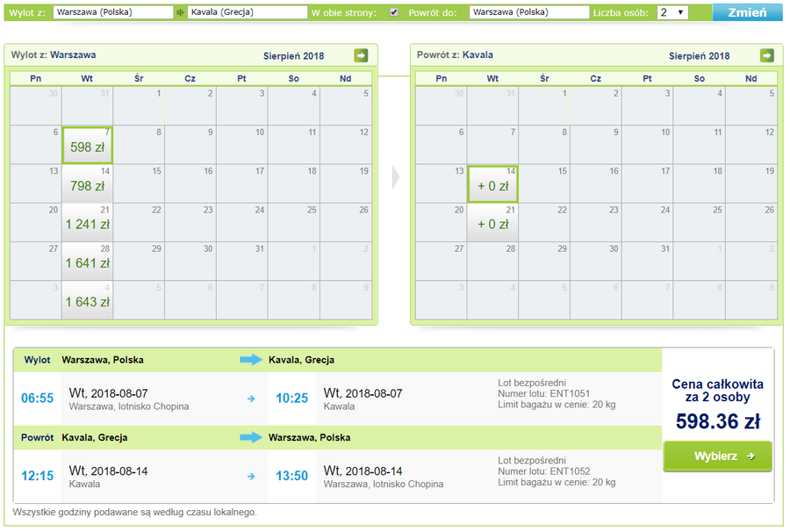Go to next month in return calendar
This screenshot has width=790, height=532.
(x=766, y=55)
